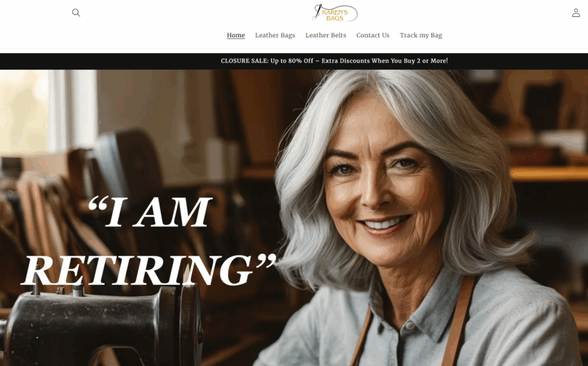Open the search magnifier icon
This screenshot has width=588, height=366.
coord(76,13)
